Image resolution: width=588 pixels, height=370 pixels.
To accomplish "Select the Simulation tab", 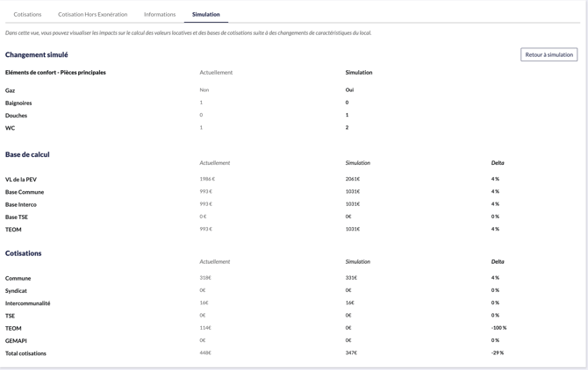I will [x=206, y=14].
